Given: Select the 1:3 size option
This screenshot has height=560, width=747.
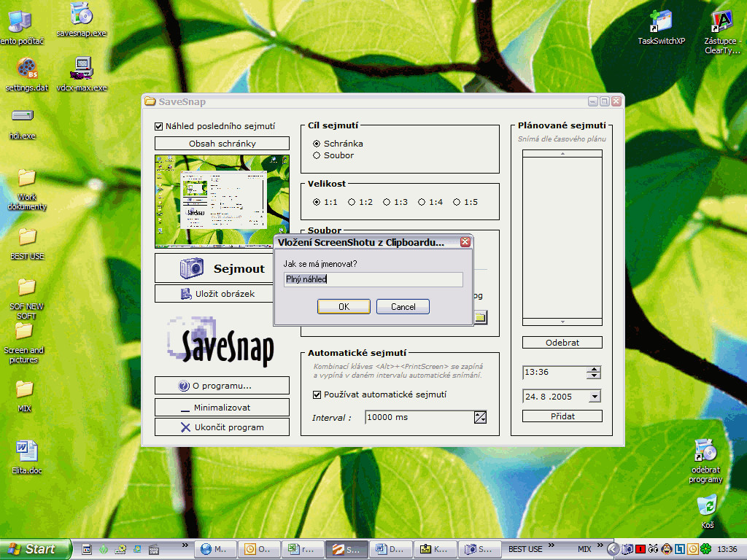Looking at the screenshot, I should tap(387, 202).
